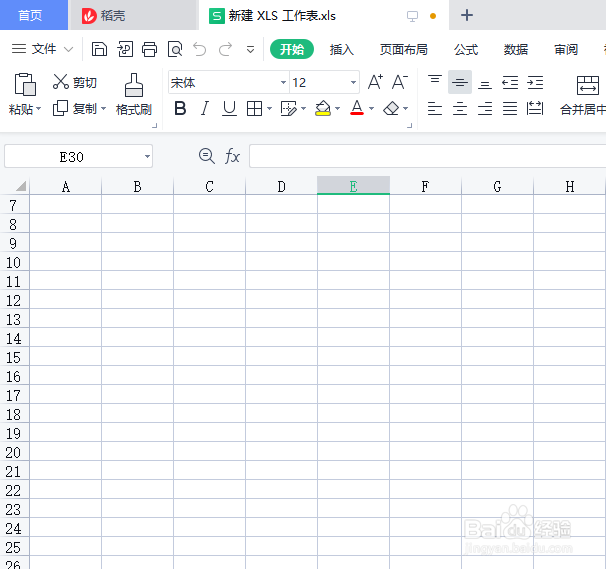Click the fx insert function button
606x569 pixels.
click(x=232, y=156)
